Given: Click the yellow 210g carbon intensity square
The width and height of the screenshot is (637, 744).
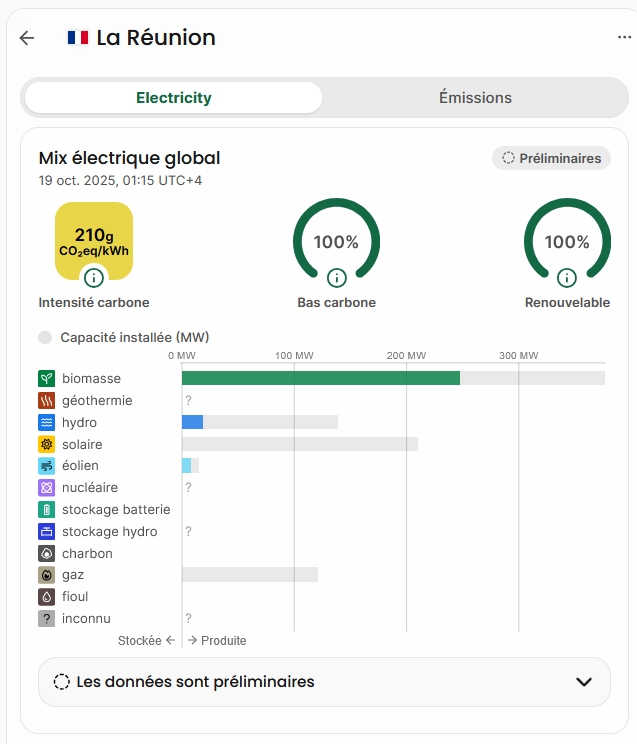Looking at the screenshot, I should tap(94, 238).
